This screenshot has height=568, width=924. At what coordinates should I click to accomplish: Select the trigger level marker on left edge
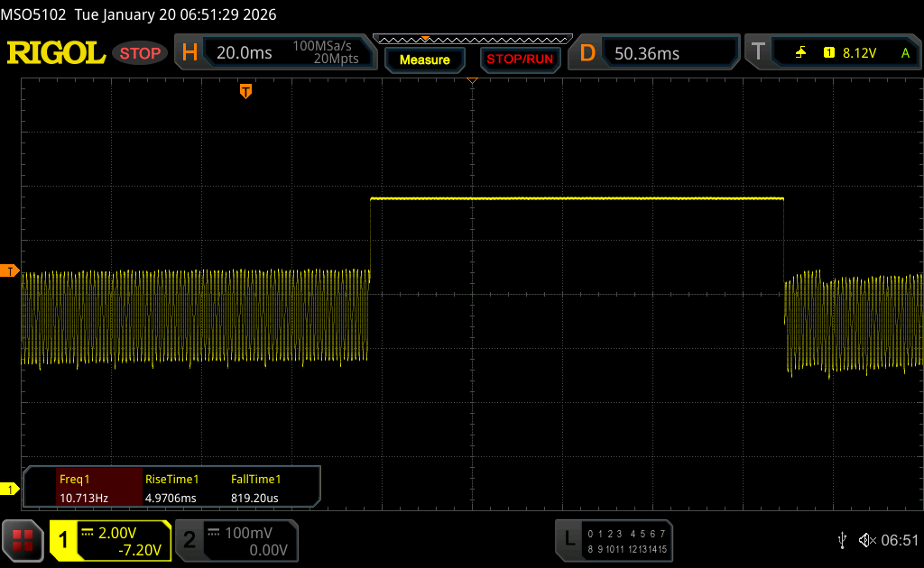[10, 270]
